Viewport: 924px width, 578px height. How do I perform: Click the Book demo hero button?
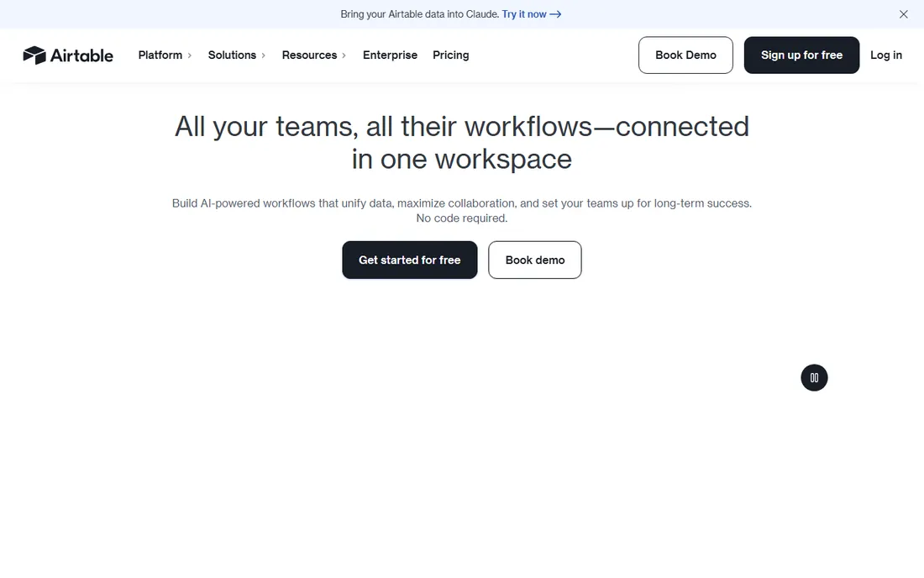tap(534, 260)
